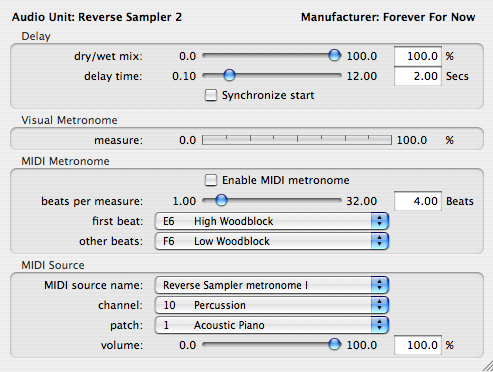Open the other beats dropdown
Viewport: 493px width, 372px height.
(x=272, y=241)
